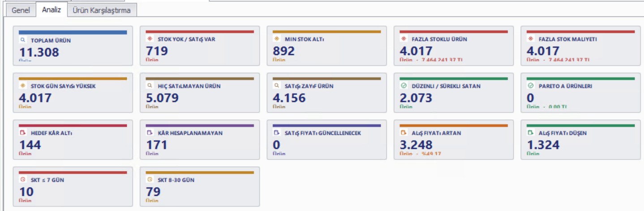644x211 pixels.
Task: Click the magnifier icon on SATIŞI ZAYIF ÜRÜN card
Action: click(278, 86)
